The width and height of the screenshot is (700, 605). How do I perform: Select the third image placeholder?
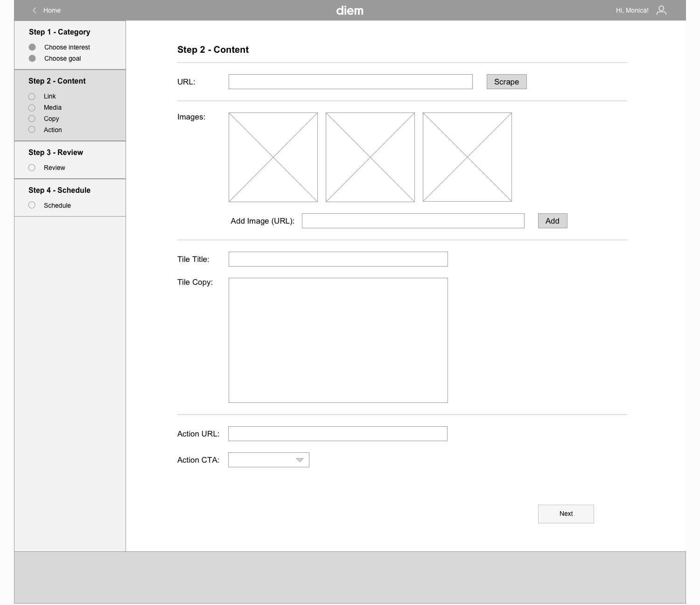pyautogui.click(x=467, y=157)
